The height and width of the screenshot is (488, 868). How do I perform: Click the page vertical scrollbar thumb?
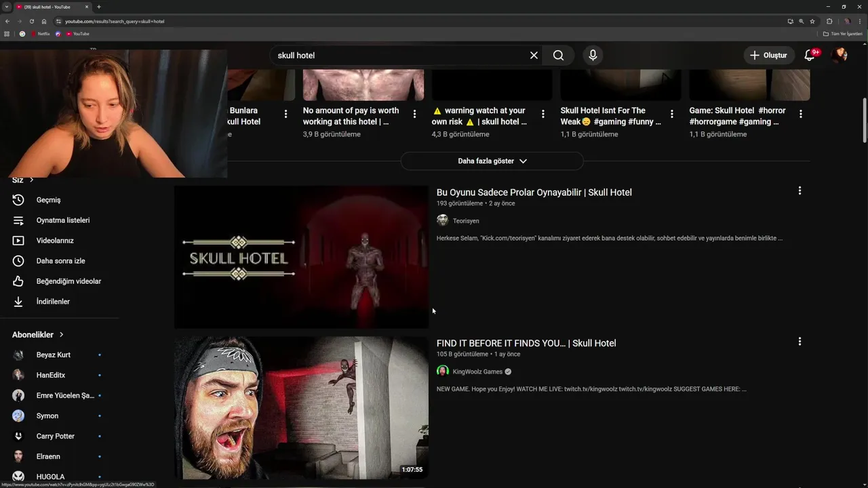pos(864,120)
